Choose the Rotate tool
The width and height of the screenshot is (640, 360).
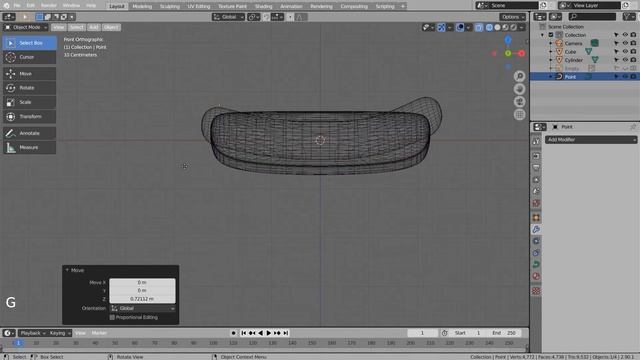click(x=29, y=88)
